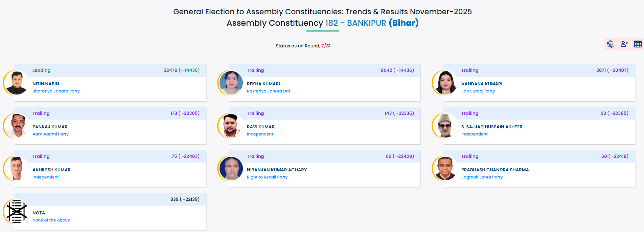Select the Jan Suraaj Party text

pos(478,91)
